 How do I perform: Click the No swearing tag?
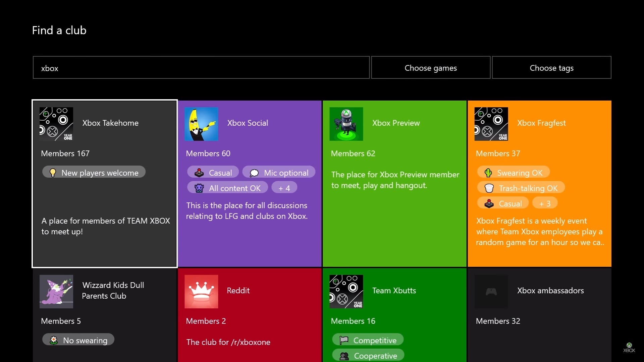pyautogui.click(x=78, y=340)
